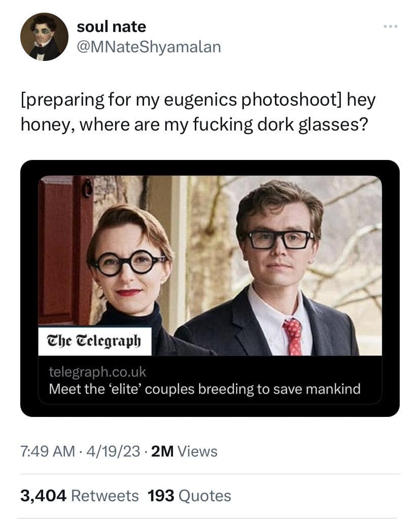The image size is (420, 519).
Task: View the 2M Views analytics
Action: click(184, 451)
